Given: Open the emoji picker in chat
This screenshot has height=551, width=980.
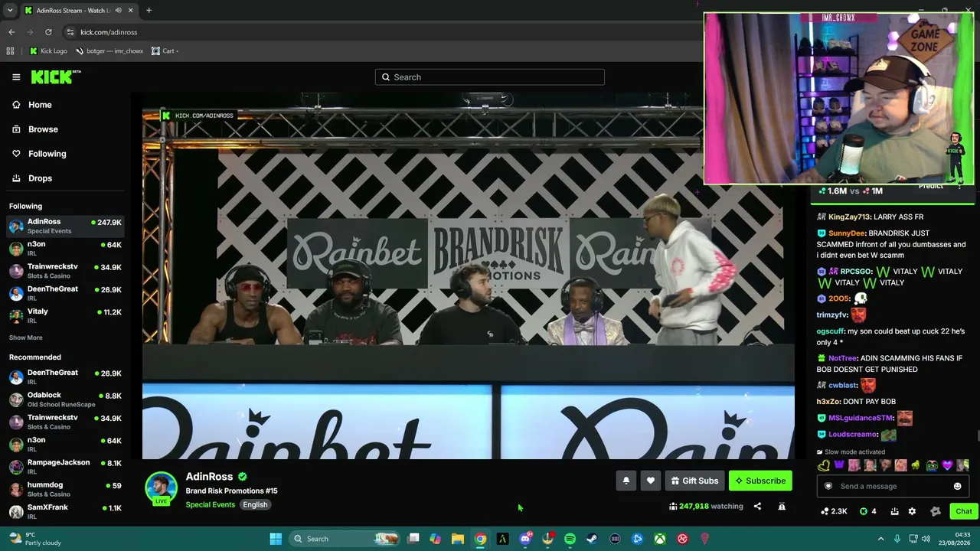Looking at the screenshot, I should click(957, 486).
